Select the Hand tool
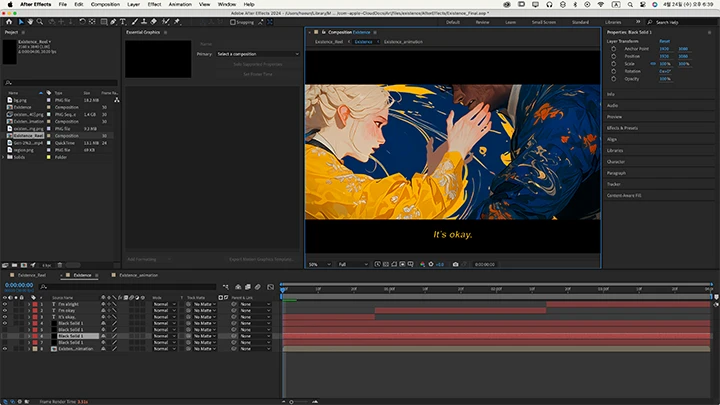 pyautogui.click(x=30, y=22)
